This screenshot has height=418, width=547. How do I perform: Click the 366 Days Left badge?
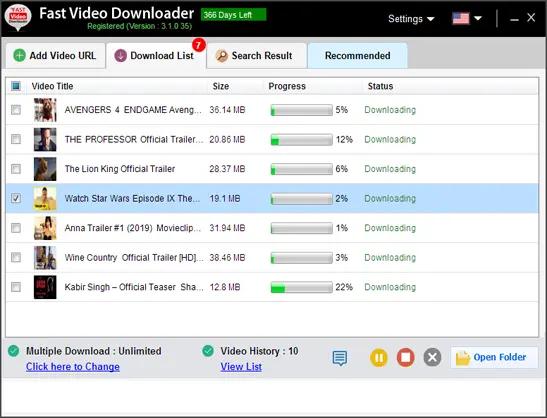(233, 15)
